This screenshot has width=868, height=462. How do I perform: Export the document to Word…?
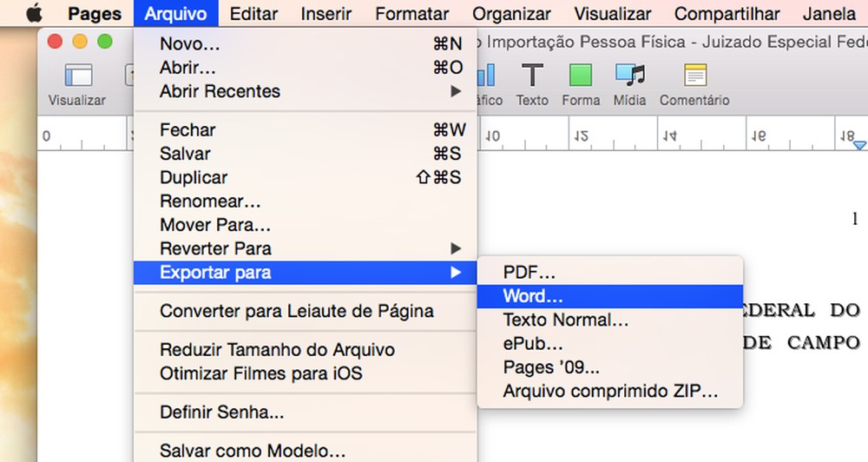coord(610,296)
